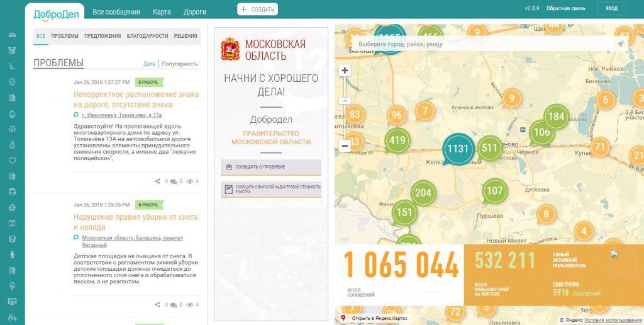Zoom in the map with plus button
The image size is (644, 325).
345,71
